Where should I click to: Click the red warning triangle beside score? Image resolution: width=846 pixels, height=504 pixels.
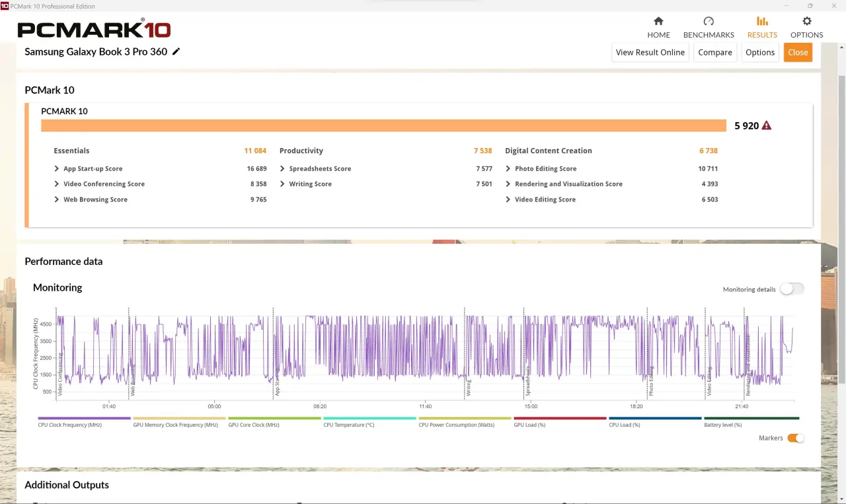click(767, 126)
